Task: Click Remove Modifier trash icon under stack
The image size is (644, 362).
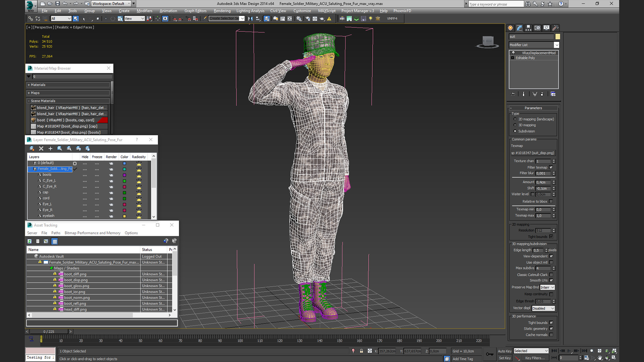Action: coord(542,94)
